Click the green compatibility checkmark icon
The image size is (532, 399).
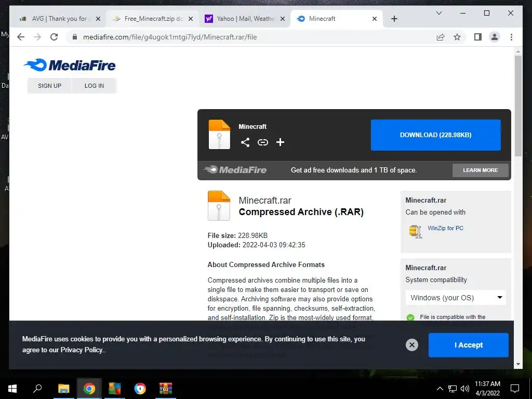[x=410, y=317]
